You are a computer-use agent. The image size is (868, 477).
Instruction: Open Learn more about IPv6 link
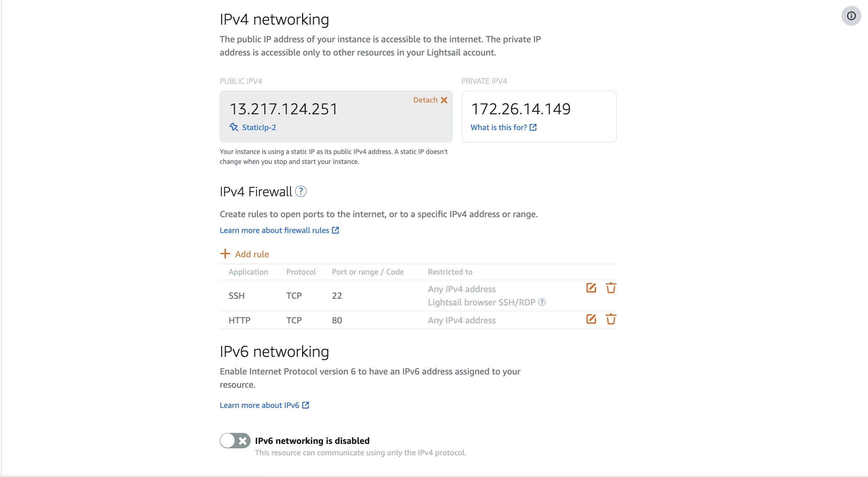pyautogui.click(x=265, y=405)
